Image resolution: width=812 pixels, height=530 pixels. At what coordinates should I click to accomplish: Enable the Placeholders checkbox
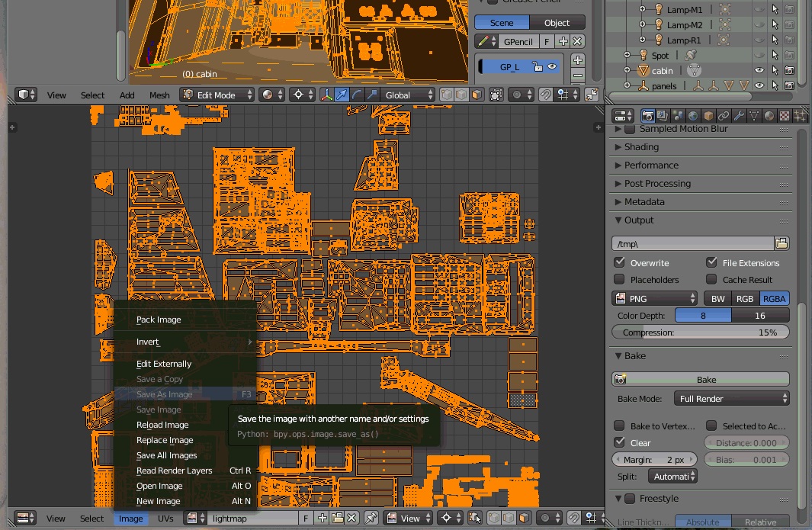(619, 279)
